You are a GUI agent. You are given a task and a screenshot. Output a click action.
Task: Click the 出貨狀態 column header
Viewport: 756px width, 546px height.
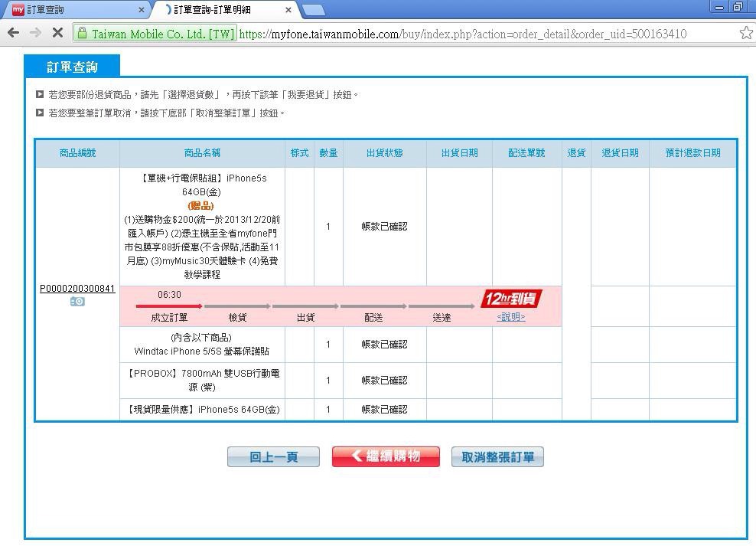[385, 153]
